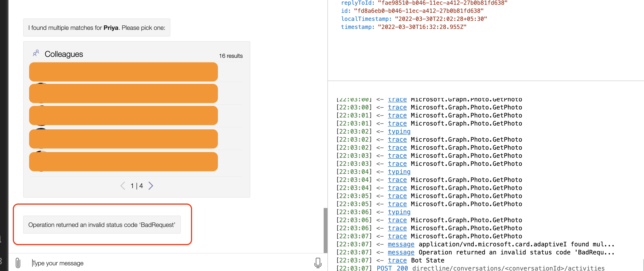Select the first colleague result in the card
The height and width of the screenshot is (271, 644).
click(x=123, y=72)
